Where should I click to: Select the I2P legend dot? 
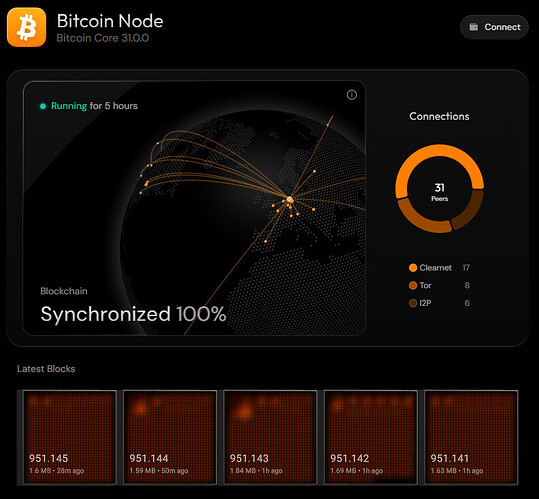click(413, 303)
